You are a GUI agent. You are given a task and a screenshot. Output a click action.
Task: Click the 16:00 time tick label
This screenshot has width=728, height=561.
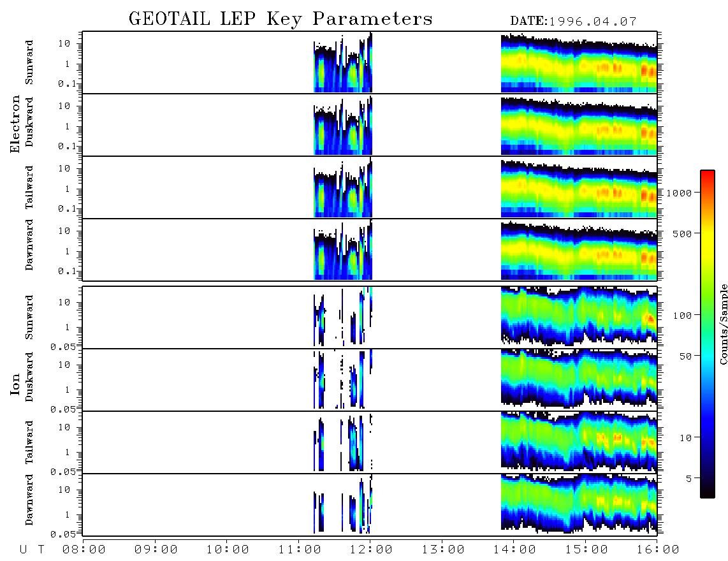point(658,550)
